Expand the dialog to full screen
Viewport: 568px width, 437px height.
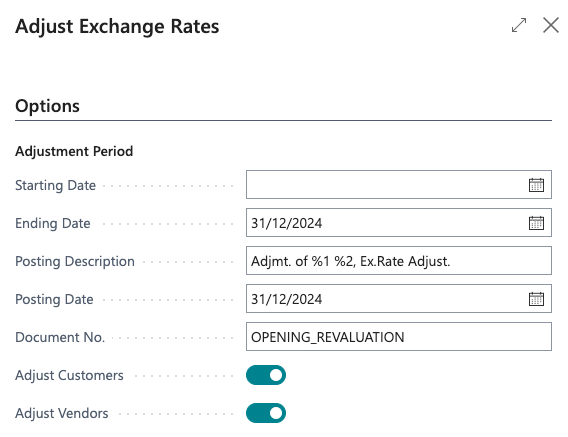(519, 25)
